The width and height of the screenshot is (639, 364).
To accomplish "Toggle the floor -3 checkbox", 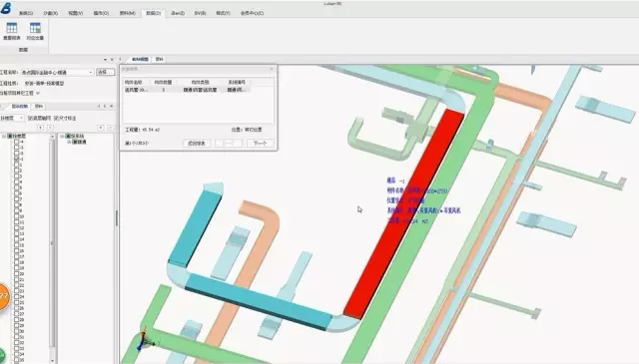I will 17,148.
